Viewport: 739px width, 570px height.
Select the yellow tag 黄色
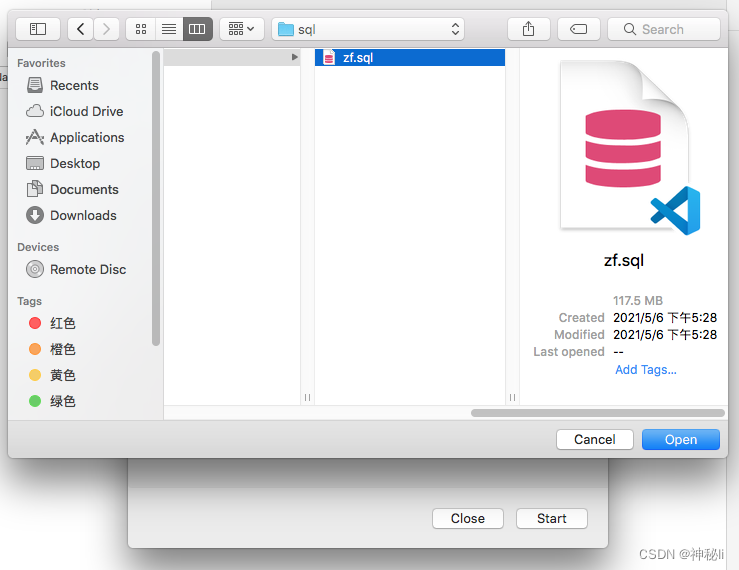(62, 375)
